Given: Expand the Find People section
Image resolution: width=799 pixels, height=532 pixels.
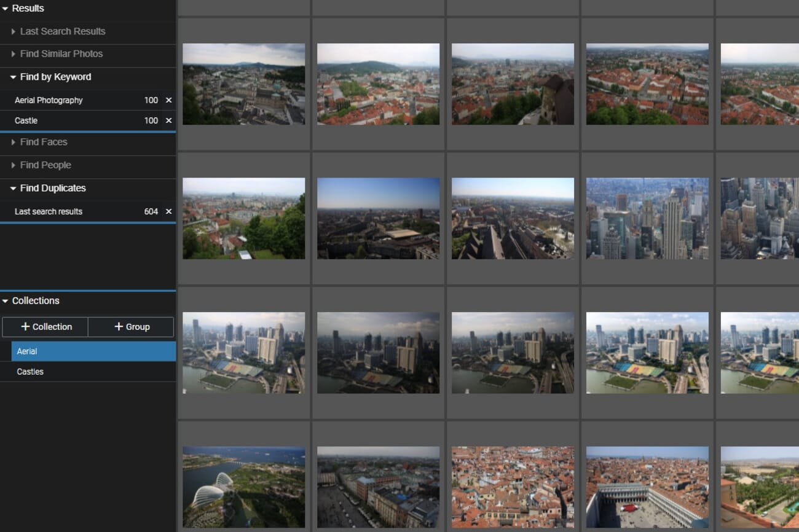Looking at the screenshot, I should 45,165.
